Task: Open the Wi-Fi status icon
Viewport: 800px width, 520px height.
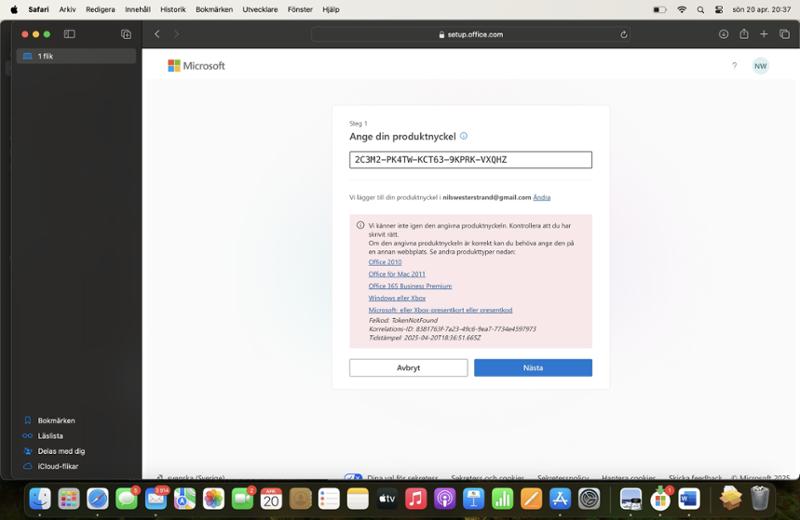Action: pyautogui.click(x=682, y=9)
